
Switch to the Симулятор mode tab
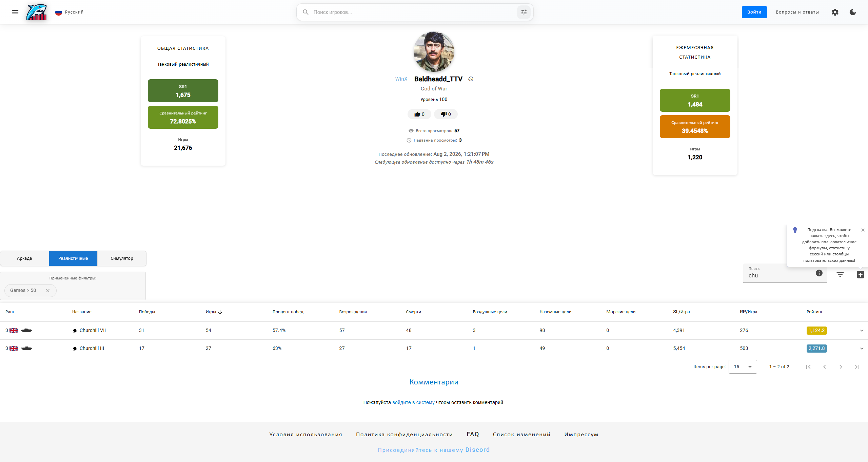click(122, 258)
